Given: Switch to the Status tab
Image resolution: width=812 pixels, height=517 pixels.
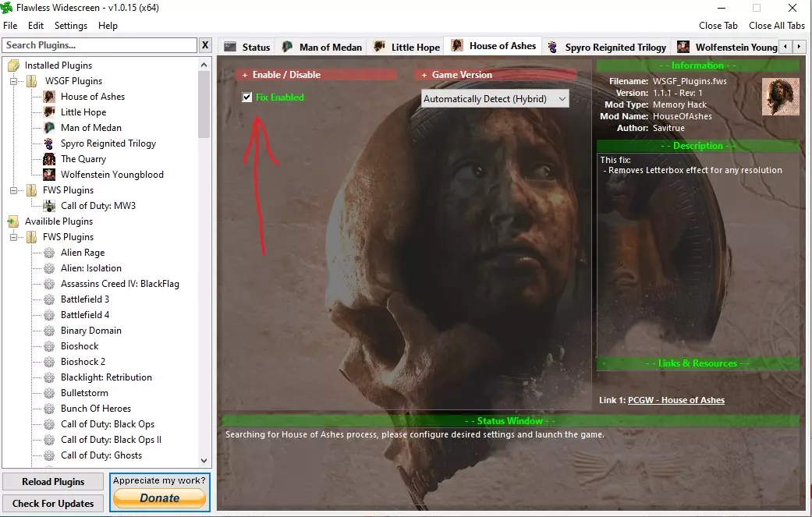Looking at the screenshot, I should pyautogui.click(x=247, y=47).
